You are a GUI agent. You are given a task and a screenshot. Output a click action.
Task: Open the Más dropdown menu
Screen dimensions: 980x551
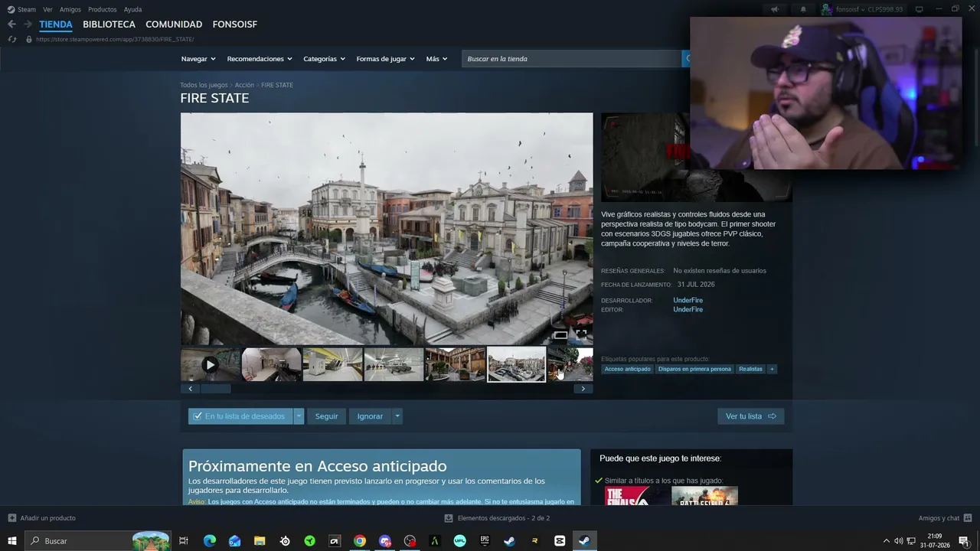tap(437, 59)
